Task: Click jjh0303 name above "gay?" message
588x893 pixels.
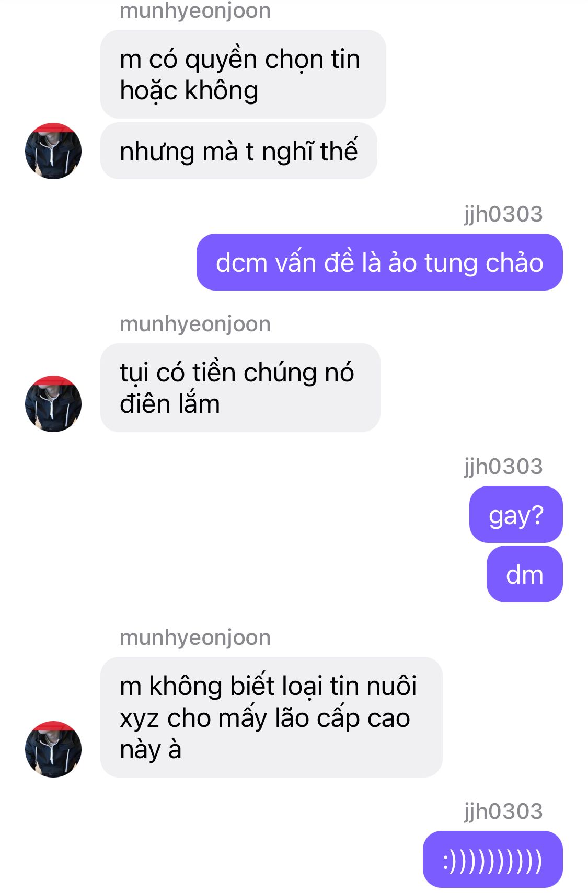Action: pyautogui.click(x=503, y=467)
